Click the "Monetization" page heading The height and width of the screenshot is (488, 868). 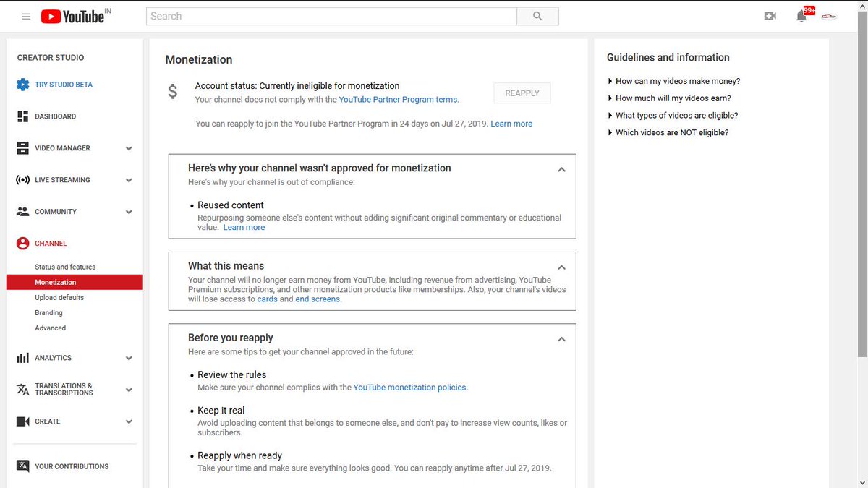pos(199,60)
